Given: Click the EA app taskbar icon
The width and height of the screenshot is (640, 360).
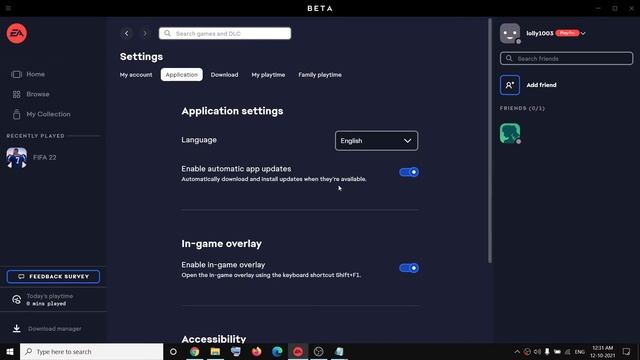Looking at the screenshot, I should 298,351.
